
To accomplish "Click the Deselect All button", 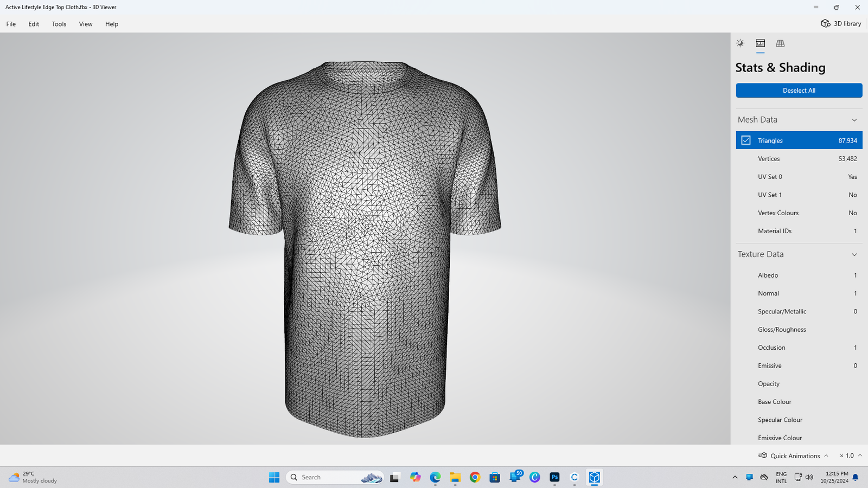I will 799,91.
